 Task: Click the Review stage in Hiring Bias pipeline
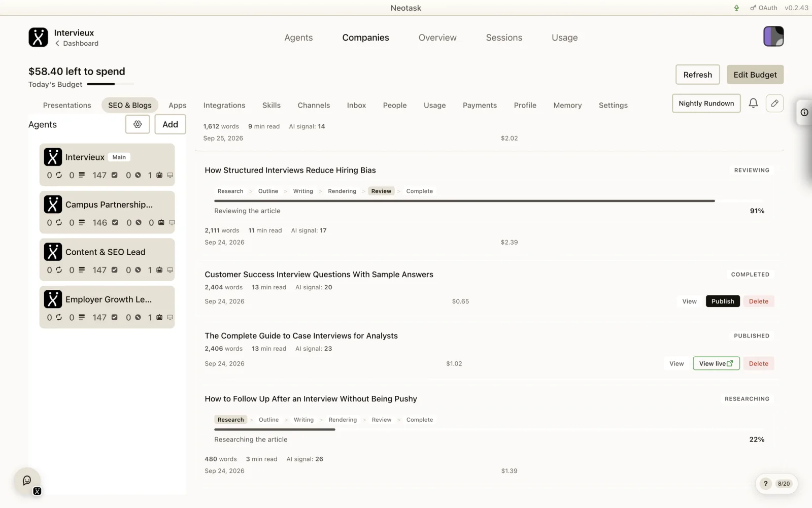pos(381,191)
